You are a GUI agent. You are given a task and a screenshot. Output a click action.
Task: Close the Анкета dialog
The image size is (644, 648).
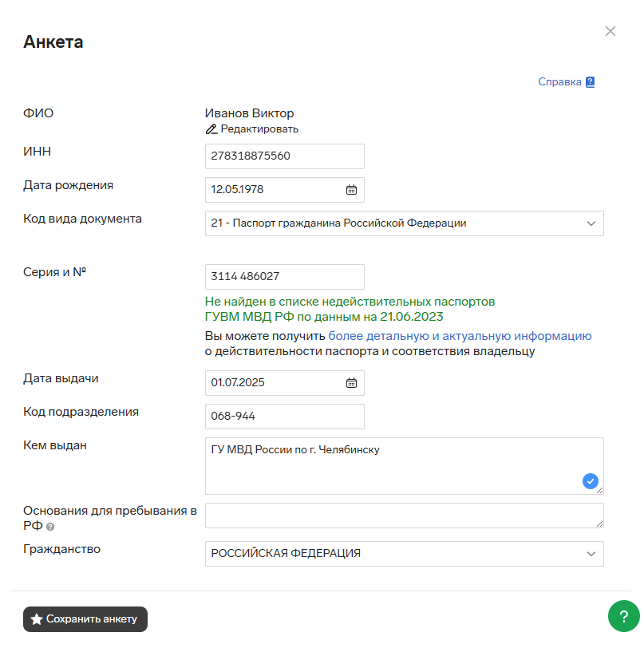pyautogui.click(x=610, y=31)
